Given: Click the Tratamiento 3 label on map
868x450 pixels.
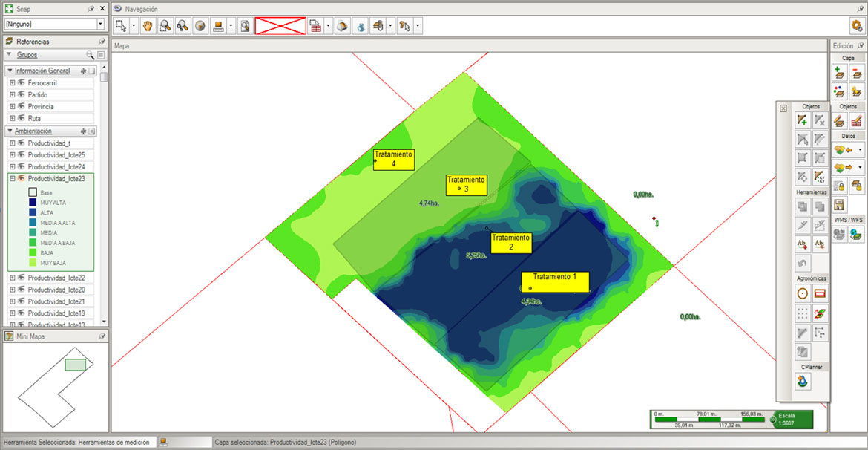Looking at the screenshot, I should pos(466,185).
